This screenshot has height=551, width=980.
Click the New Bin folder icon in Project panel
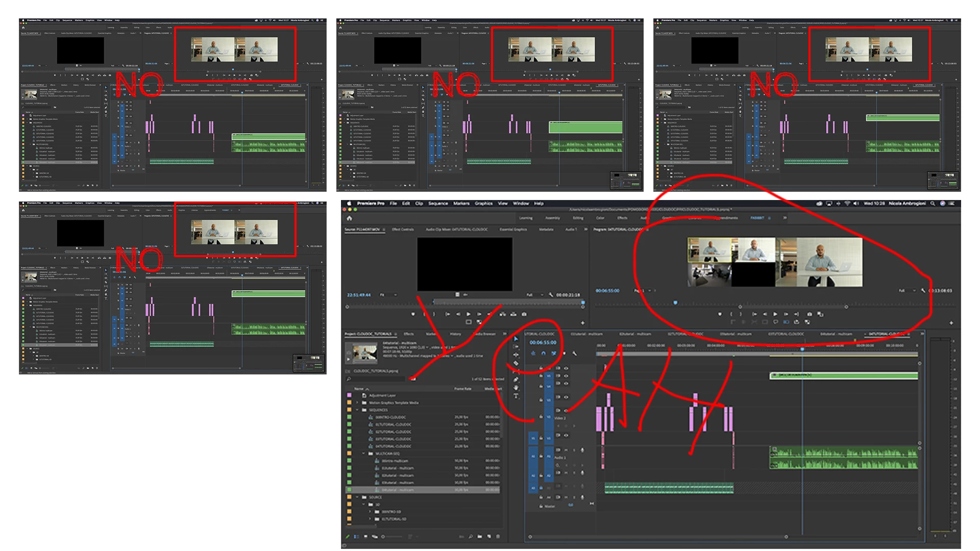pyautogui.click(x=480, y=537)
